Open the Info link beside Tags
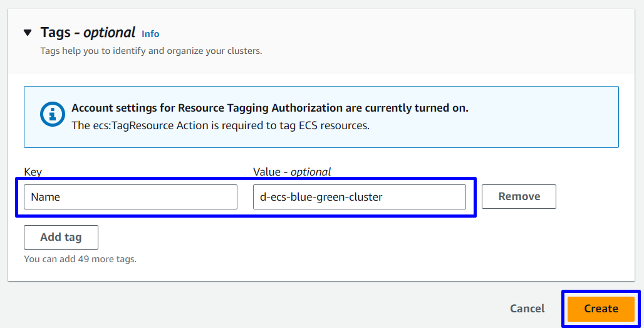 [x=150, y=34]
